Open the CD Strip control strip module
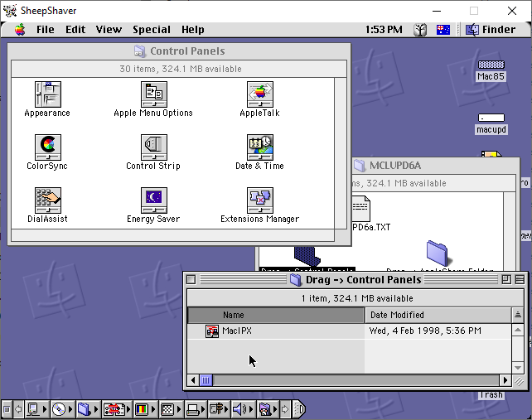 (62, 409)
